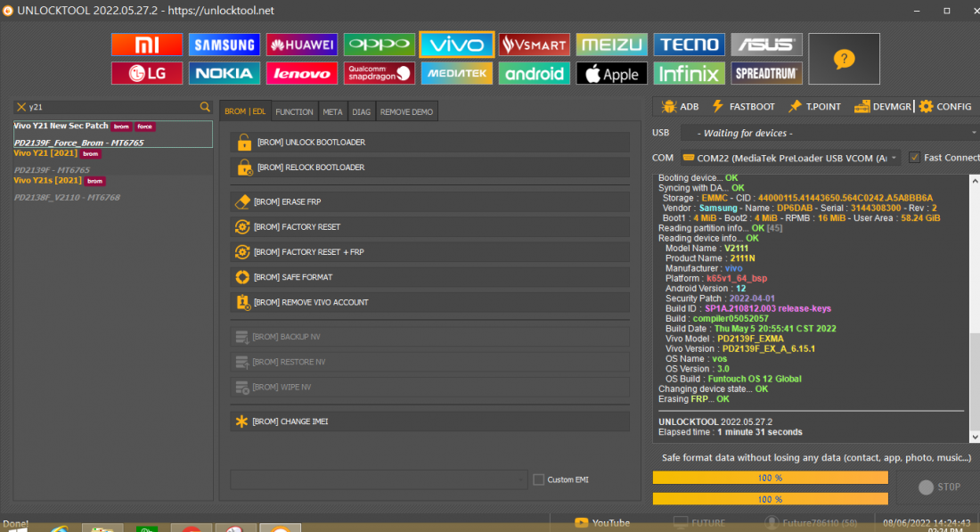Select the Oppo brand icon
980x532 pixels.
[x=380, y=45]
